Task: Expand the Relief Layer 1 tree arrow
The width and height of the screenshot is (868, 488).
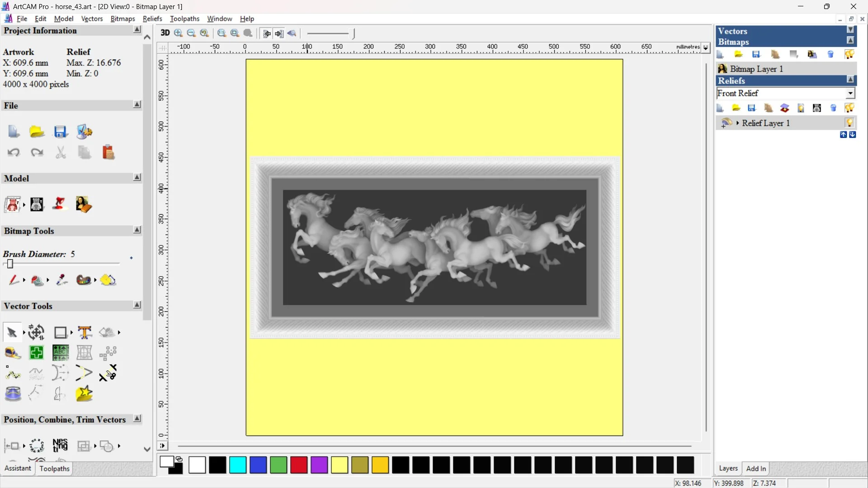Action: [x=738, y=123]
